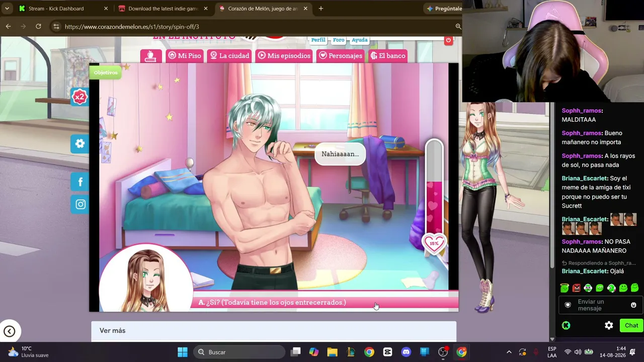The image size is (644, 362).
Task: Open Copilot from the taskbar
Action: click(314, 352)
